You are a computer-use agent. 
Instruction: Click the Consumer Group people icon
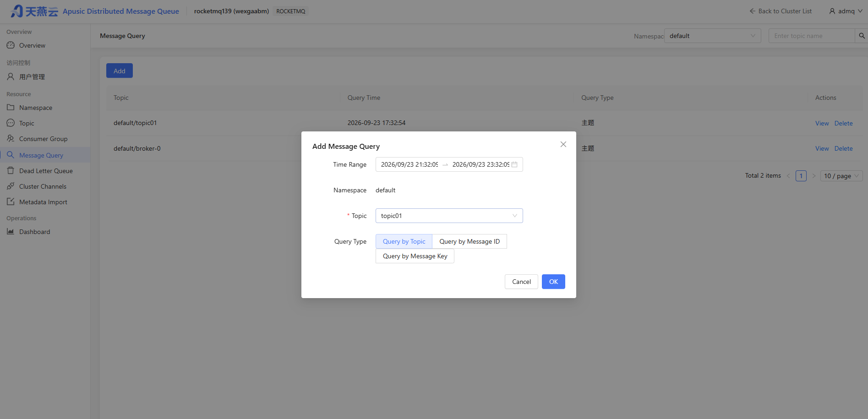[x=11, y=139]
